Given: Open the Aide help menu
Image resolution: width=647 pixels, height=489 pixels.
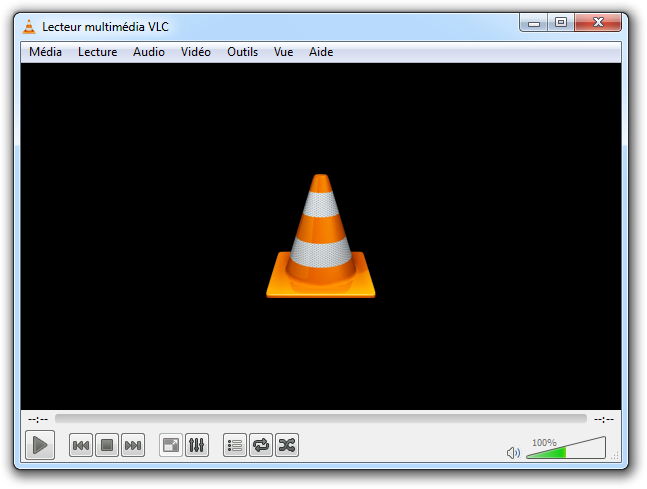Looking at the screenshot, I should click(321, 52).
